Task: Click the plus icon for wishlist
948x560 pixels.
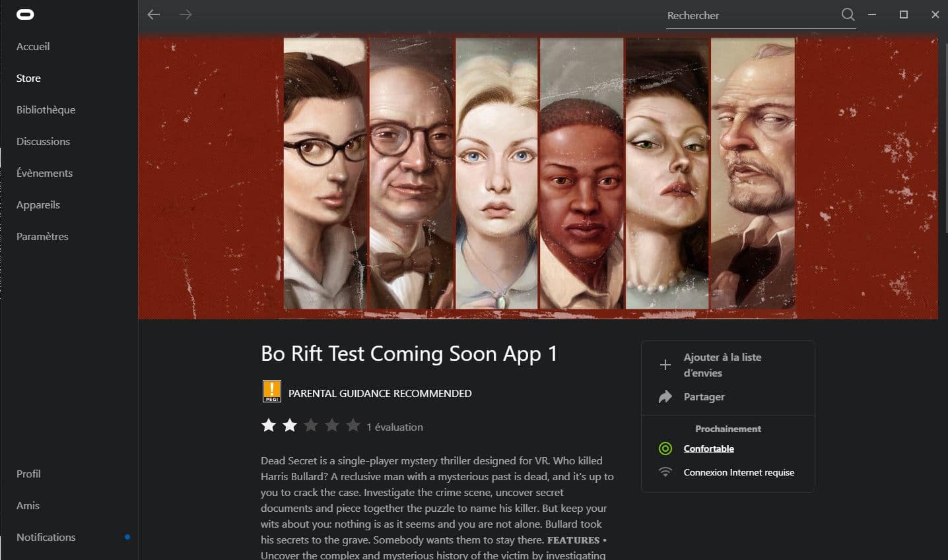Action: click(x=665, y=365)
